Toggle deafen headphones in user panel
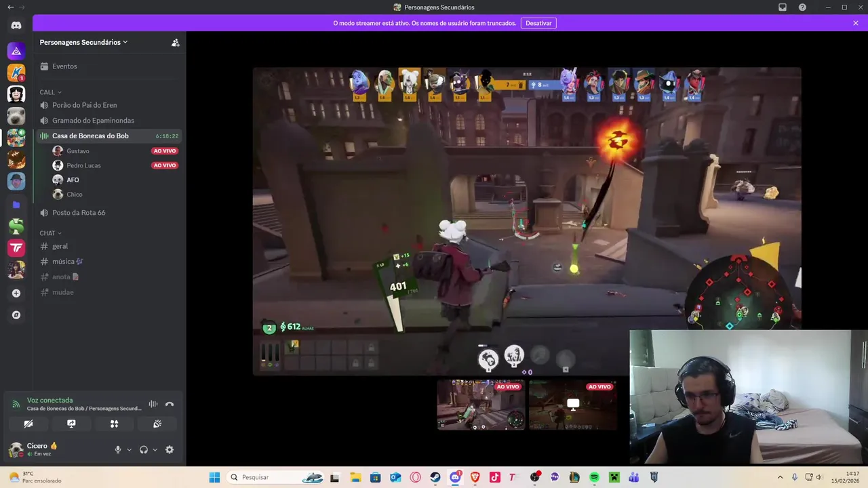This screenshot has height=488, width=868. click(144, 449)
